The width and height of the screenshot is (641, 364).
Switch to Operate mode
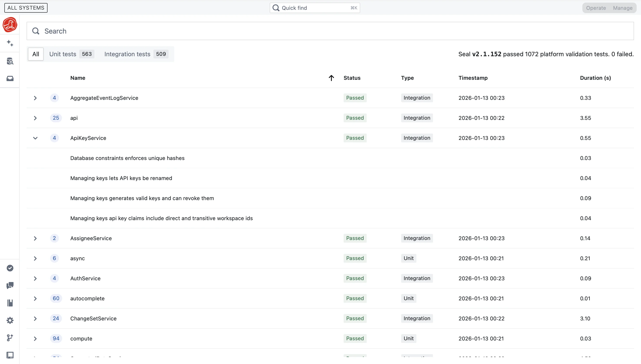(596, 8)
